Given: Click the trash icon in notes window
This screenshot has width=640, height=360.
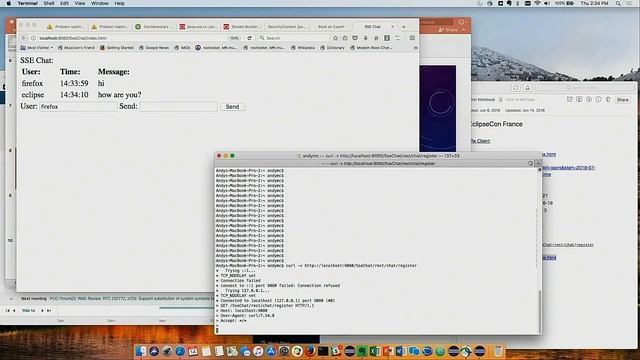Looking at the screenshot, I should (608, 99).
